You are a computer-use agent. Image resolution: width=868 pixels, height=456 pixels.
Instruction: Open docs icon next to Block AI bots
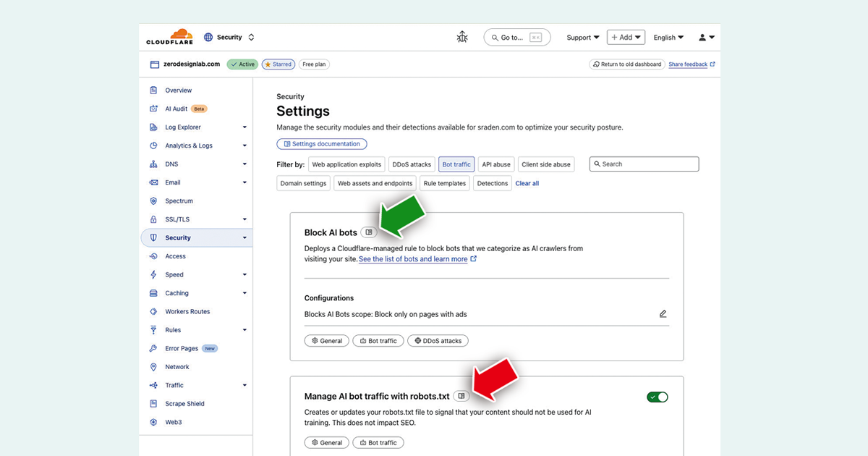[x=369, y=232]
